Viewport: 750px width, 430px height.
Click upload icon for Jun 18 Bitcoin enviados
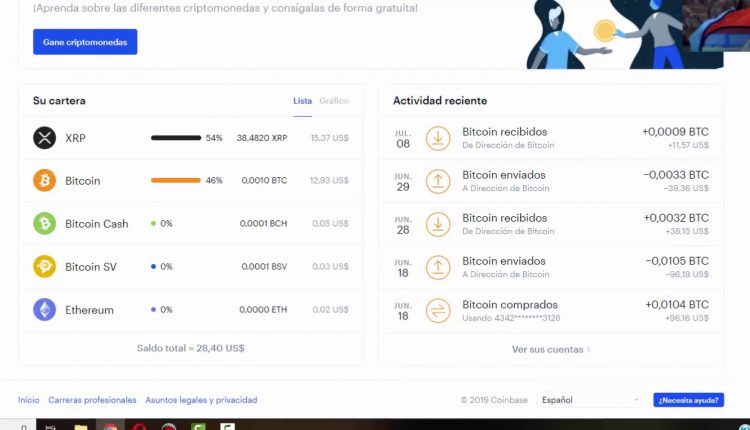438,267
